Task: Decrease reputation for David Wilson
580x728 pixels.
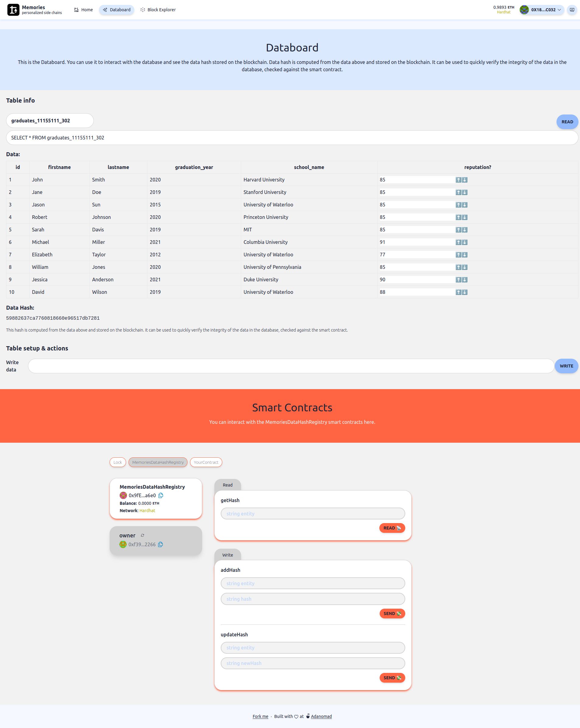Action: pos(465,292)
